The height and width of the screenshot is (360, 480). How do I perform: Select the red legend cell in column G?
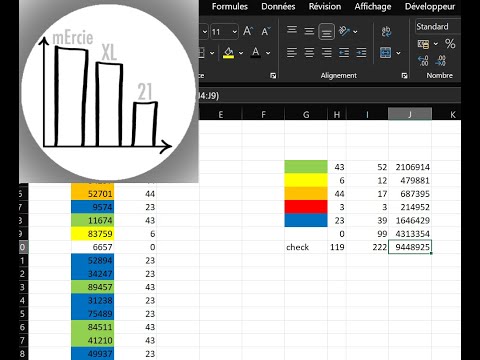coord(306,207)
